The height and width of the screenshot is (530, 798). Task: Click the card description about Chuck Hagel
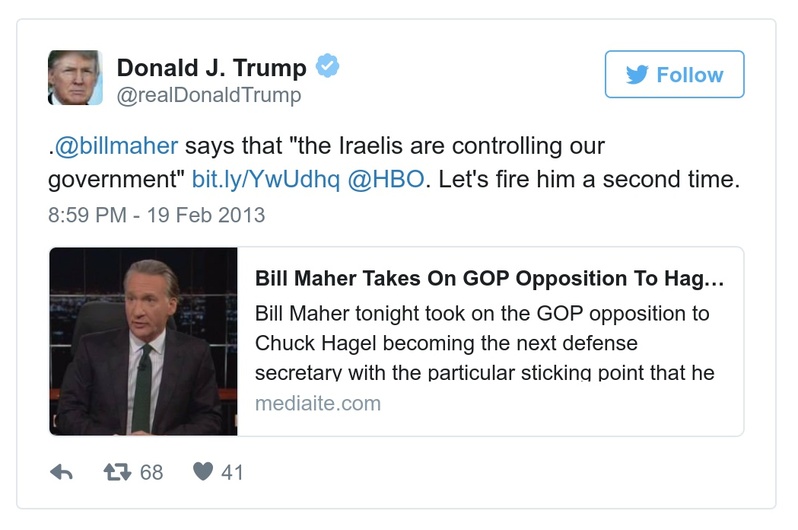click(x=482, y=343)
